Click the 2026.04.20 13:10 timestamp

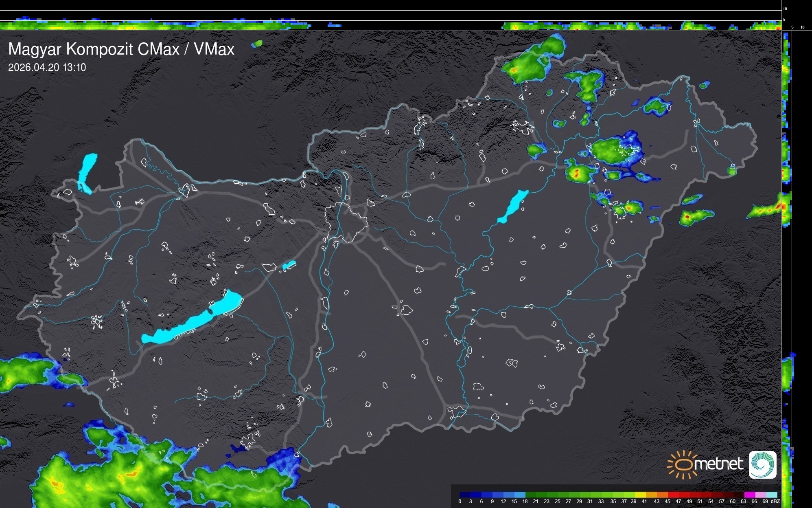pos(47,68)
